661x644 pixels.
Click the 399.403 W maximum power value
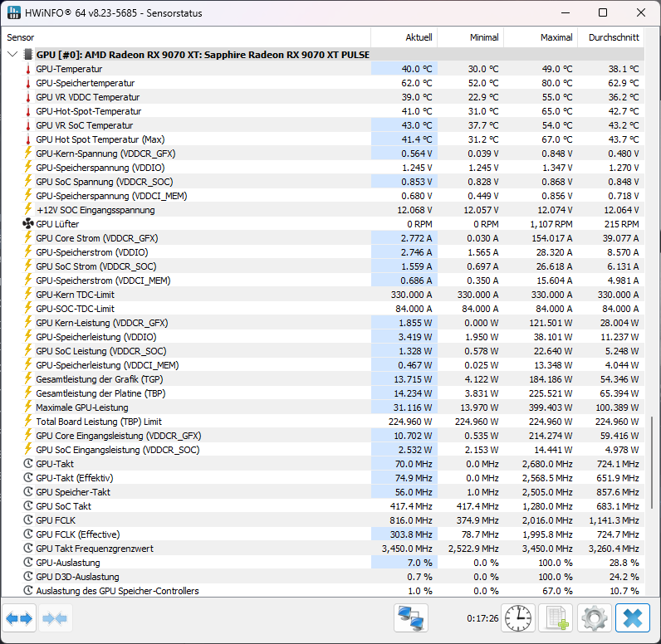click(551, 407)
